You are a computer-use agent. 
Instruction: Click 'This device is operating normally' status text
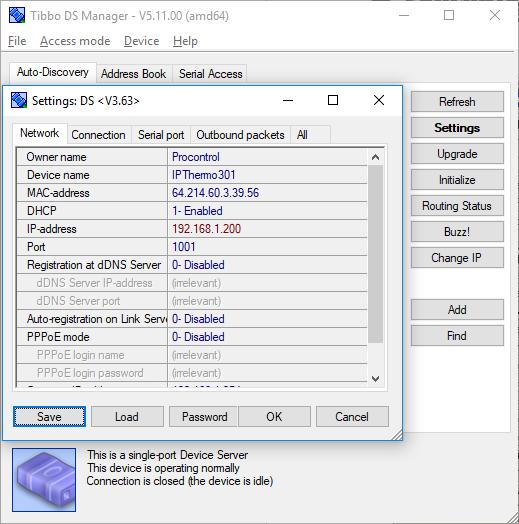(163, 468)
